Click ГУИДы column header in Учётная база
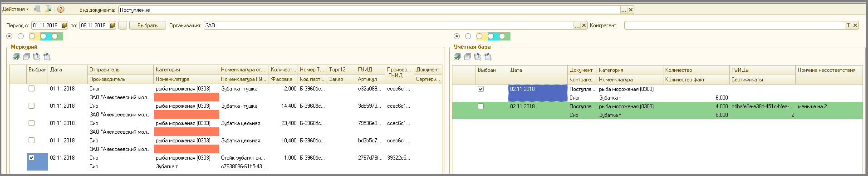 (x=762, y=70)
